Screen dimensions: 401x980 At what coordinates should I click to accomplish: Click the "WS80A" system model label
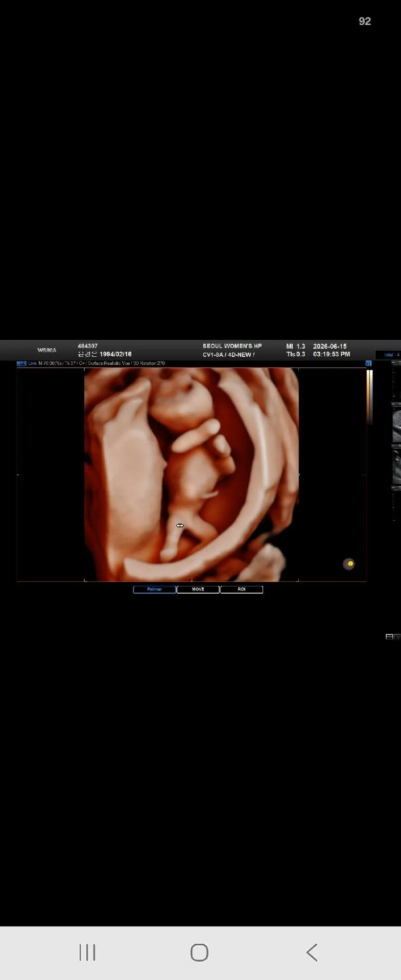tap(47, 350)
